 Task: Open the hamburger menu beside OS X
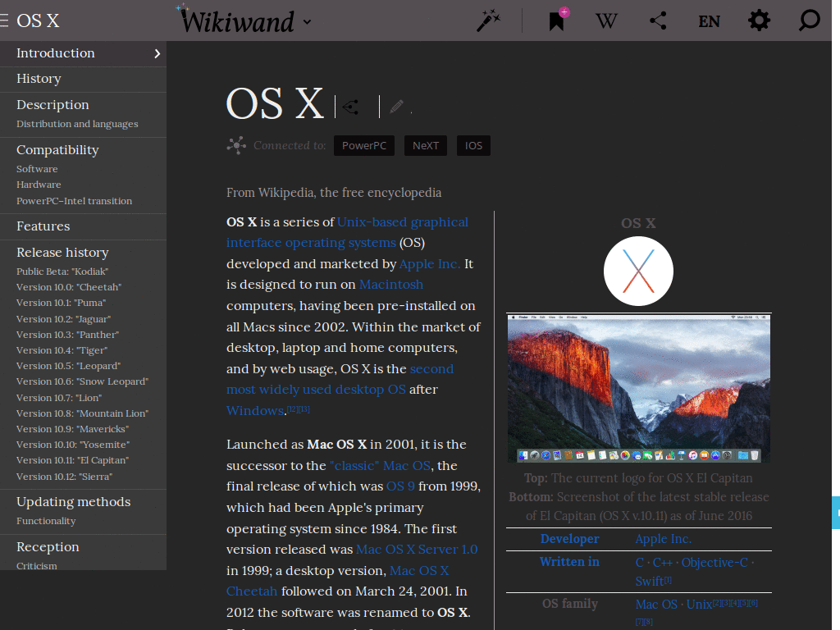coord(7,20)
